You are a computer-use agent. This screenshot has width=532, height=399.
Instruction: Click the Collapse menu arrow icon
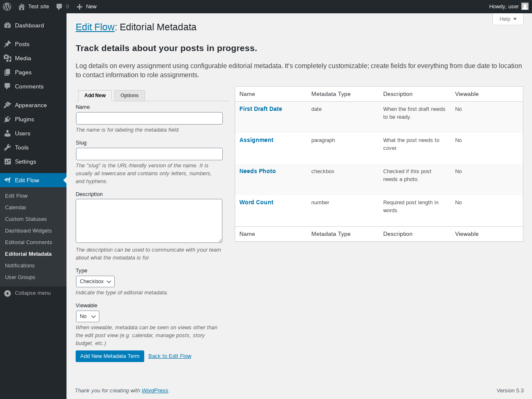[7, 293]
